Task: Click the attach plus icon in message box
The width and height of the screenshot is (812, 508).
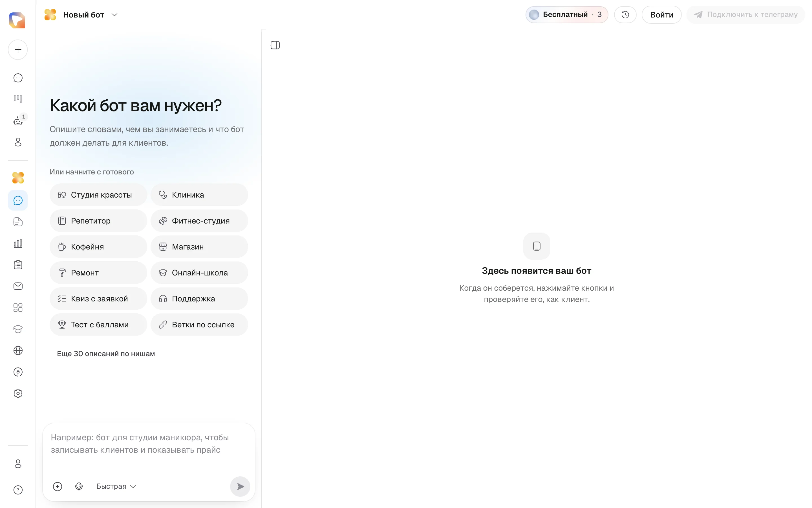Action: tap(58, 487)
